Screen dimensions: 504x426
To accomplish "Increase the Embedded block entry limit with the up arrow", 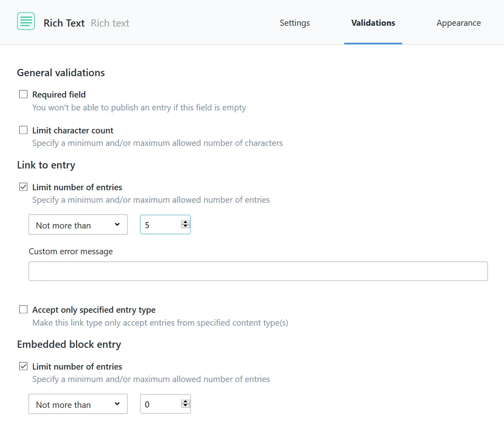I will (186, 401).
